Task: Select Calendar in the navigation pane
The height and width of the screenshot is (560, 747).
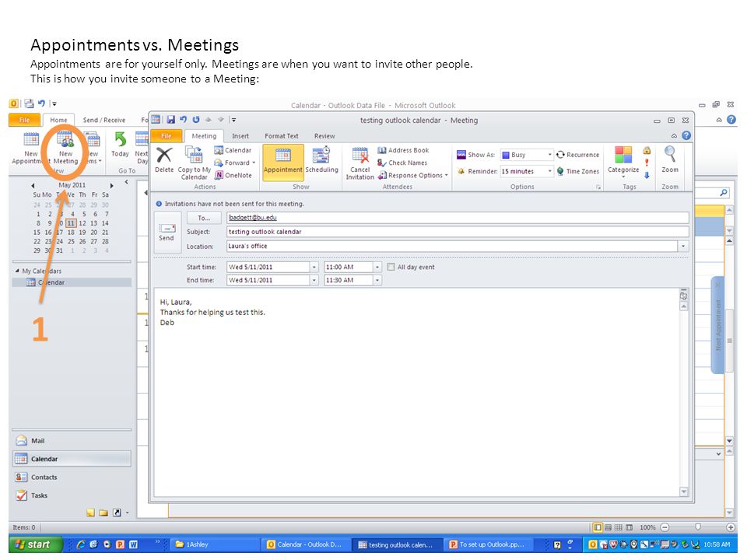Action: click(72, 459)
